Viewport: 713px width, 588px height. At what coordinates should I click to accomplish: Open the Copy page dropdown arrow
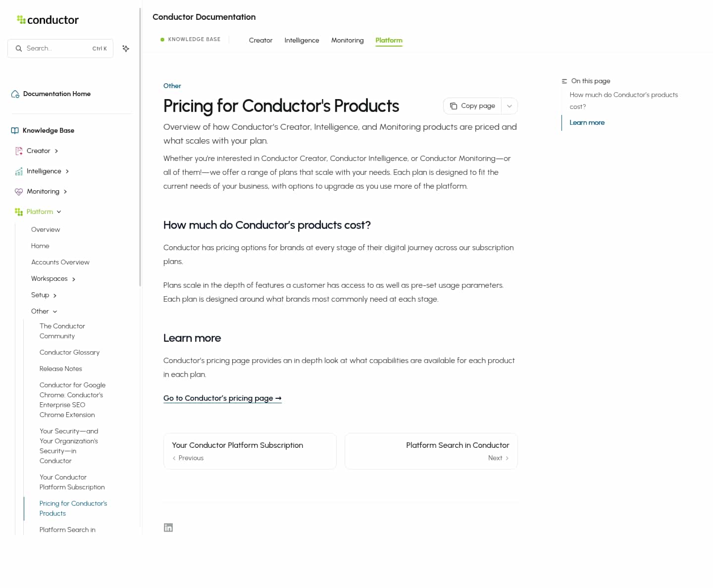509,106
